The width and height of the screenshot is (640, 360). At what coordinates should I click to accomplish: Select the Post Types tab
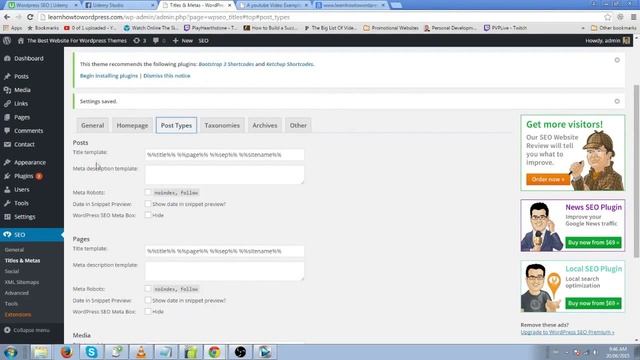[x=176, y=125]
